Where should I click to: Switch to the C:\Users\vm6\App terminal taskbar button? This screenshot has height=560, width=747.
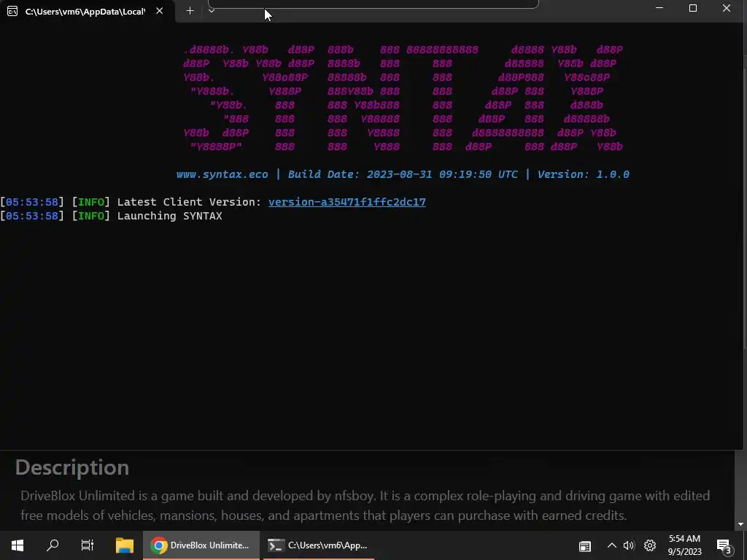(x=319, y=545)
